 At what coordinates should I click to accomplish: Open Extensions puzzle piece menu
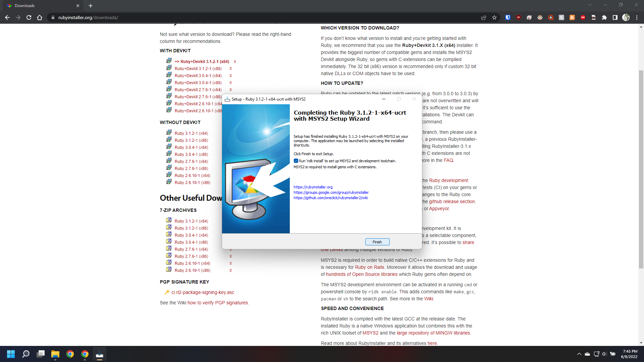[x=604, y=17]
